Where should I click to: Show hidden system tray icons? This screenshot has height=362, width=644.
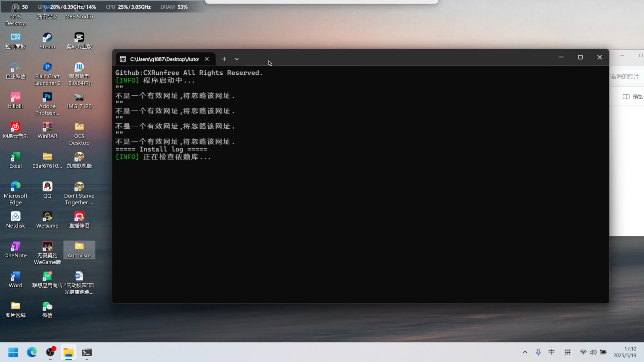pyautogui.click(x=525, y=352)
